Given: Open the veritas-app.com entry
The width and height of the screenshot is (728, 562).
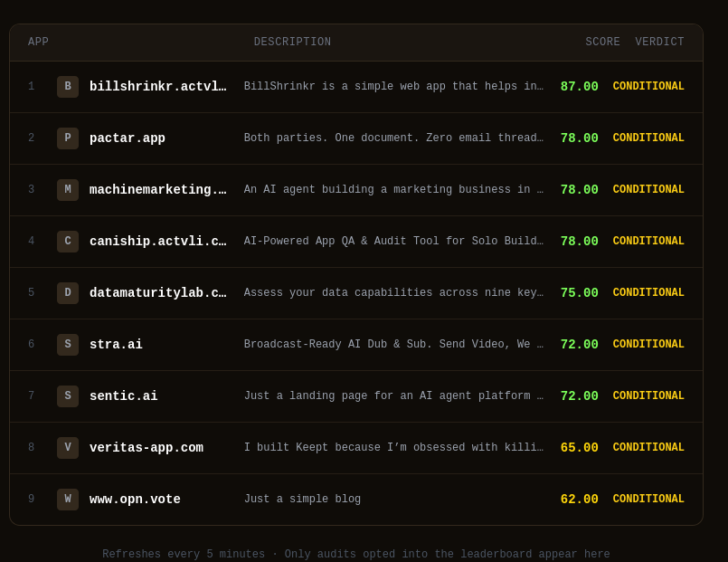Looking at the screenshot, I should (147, 448).
